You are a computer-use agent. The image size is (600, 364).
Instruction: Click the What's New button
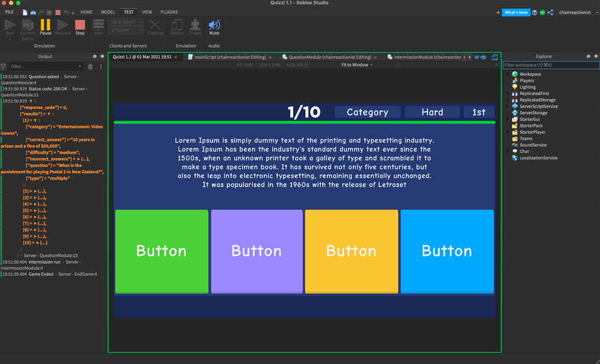tap(516, 12)
